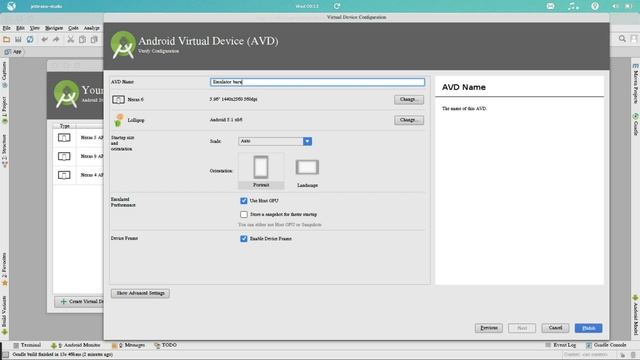Click the Undo arrow toolbar icon
Image resolution: width=640 pixels, height=360 pixels.
point(44,40)
